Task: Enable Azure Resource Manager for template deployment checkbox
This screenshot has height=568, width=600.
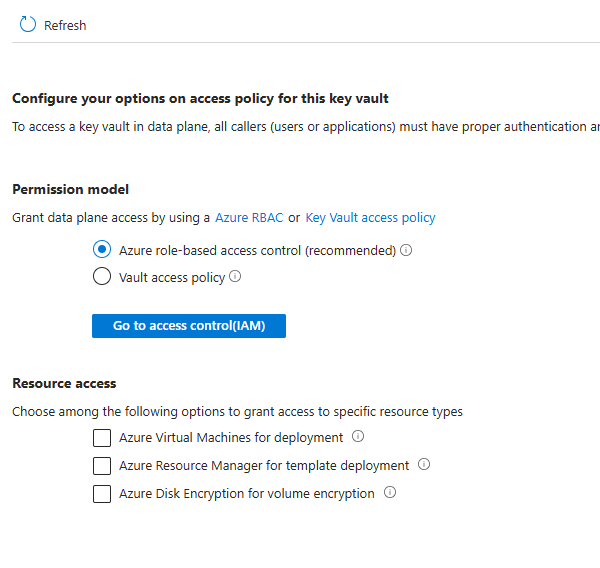Action: tap(101, 466)
